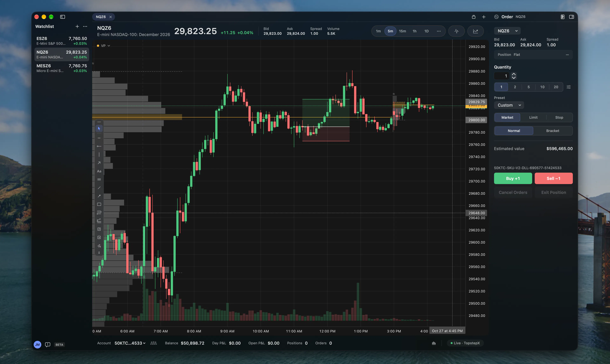Screen dimensions: 610x364
Task: Select the cursor pointer tool in drawing toolbar
Action: (99, 129)
